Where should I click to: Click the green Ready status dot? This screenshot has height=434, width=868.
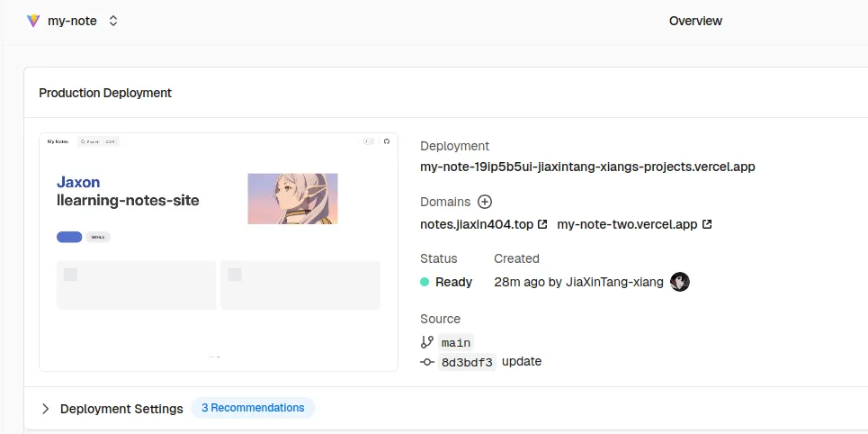click(425, 282)
